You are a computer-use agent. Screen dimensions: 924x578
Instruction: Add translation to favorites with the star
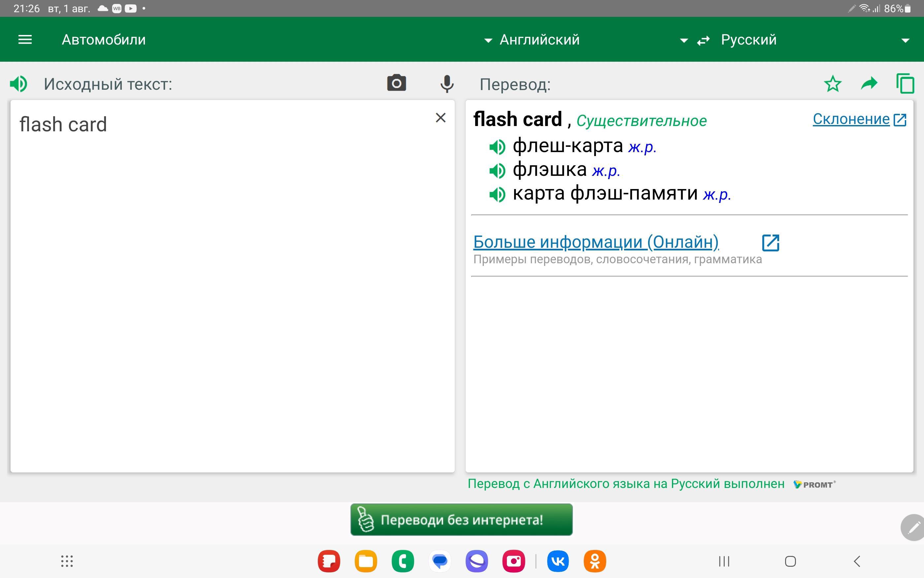click(x=833, y=84)
